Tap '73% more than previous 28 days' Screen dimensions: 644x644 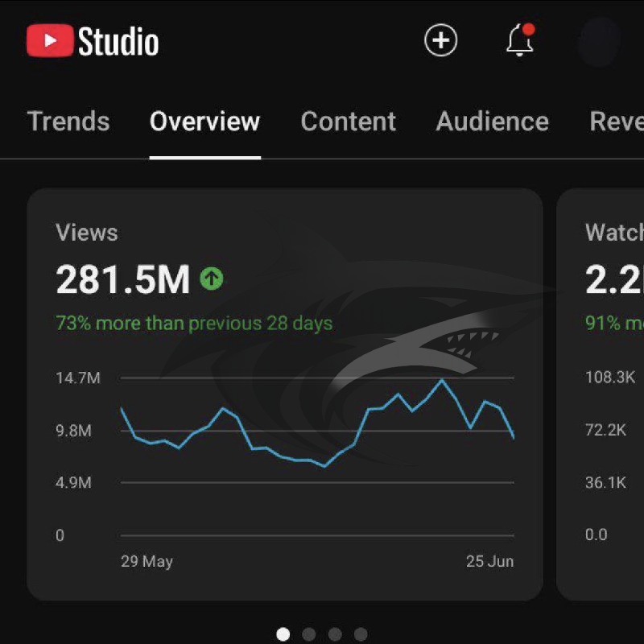[x=194, y=324]
